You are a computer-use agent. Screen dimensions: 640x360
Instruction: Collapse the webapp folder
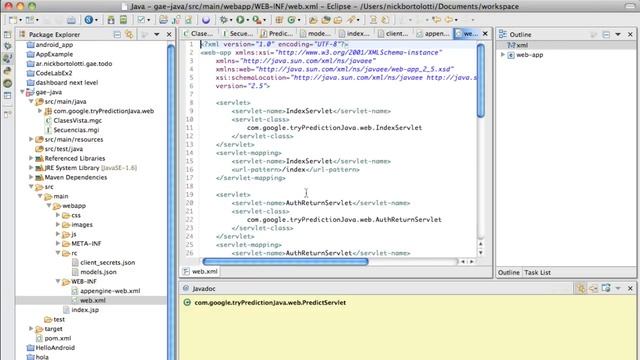point(49,205)
